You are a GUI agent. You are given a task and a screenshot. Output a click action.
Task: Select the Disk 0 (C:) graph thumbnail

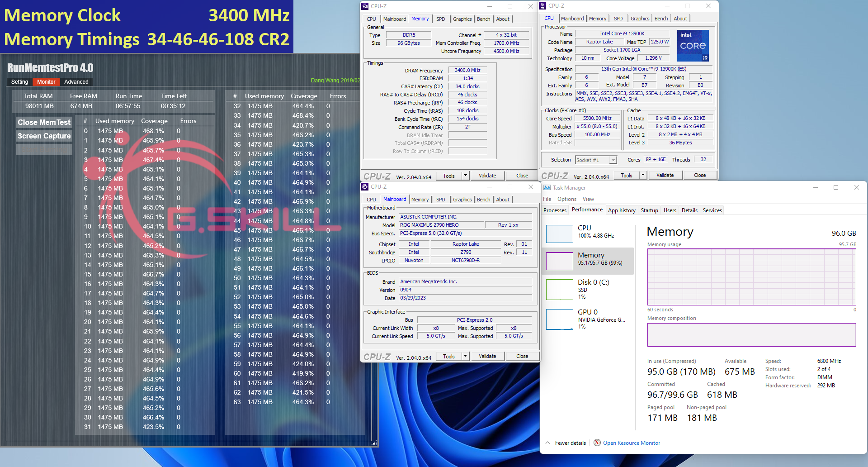559,290
